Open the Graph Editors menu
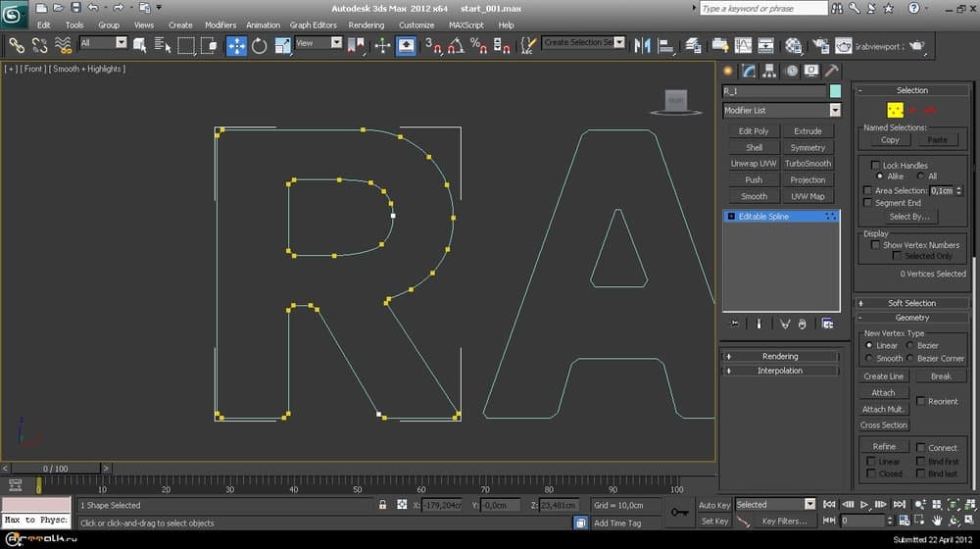This screenshot has width=980, height=549. click(x=313, y=25)
